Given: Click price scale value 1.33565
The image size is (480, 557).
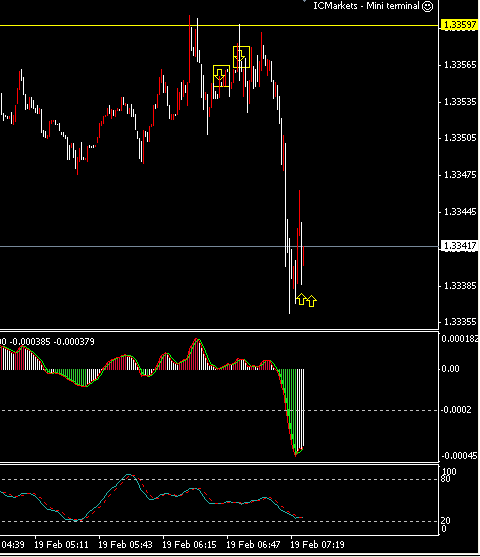Looking at the screenshot, I should click(460, 65).
